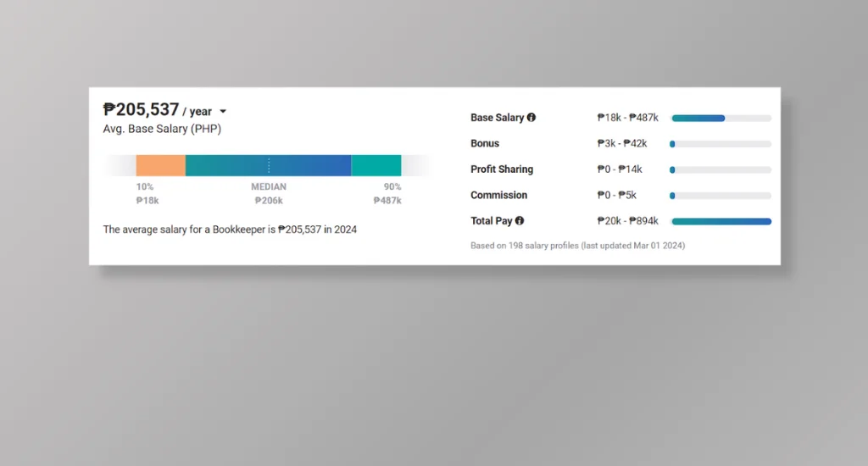Click the Base Salary info icon

(531, 117)
